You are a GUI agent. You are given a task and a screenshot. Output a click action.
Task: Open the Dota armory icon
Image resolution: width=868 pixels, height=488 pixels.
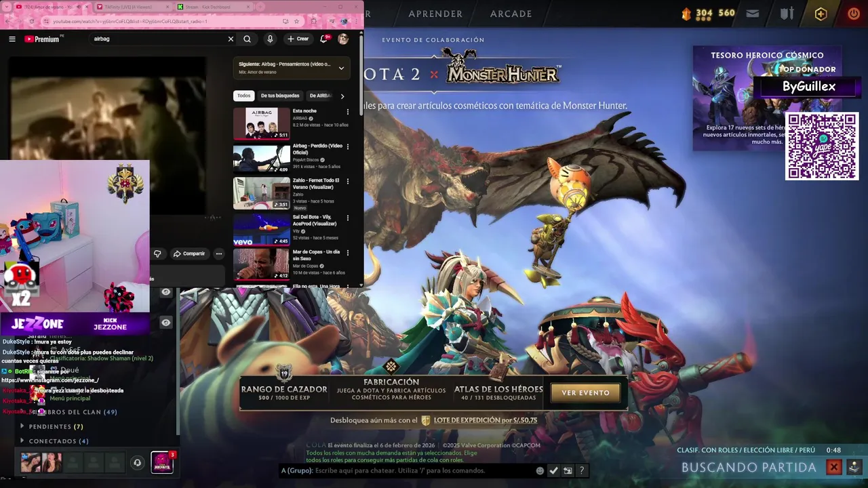(787, 14)
